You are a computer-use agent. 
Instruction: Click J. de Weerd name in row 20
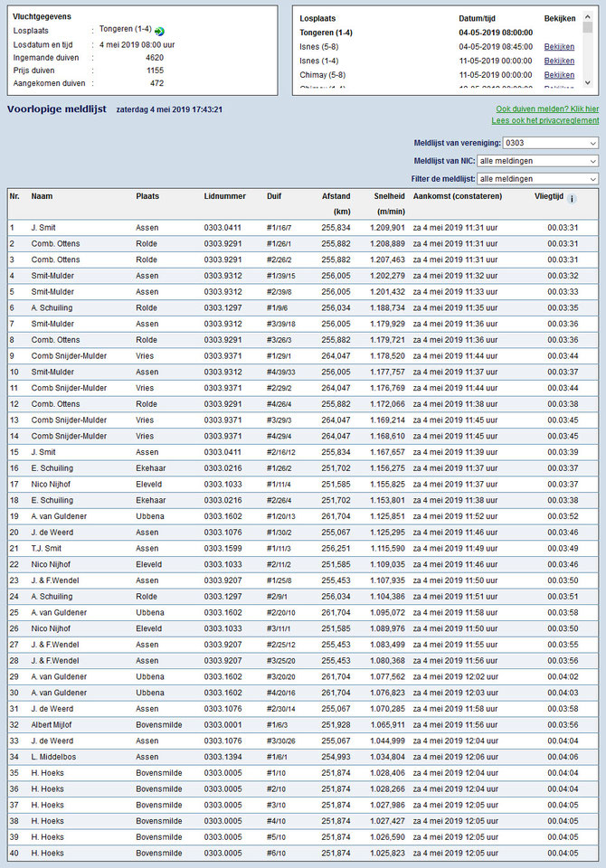[x=52, y=533]
